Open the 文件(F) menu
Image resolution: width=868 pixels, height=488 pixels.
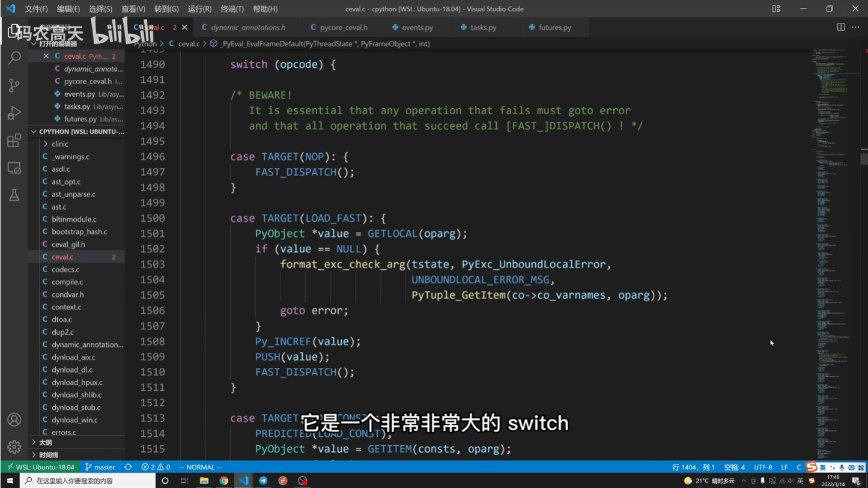pyautogui.click(x=36, y=9)
